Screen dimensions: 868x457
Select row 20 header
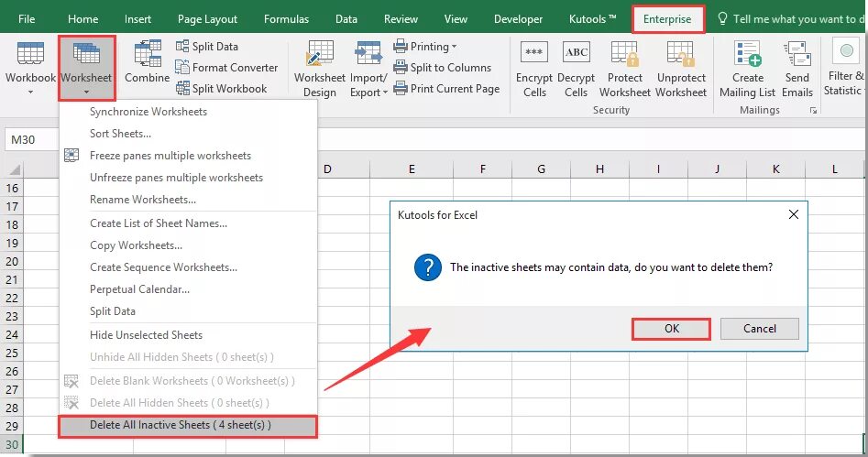12,262
